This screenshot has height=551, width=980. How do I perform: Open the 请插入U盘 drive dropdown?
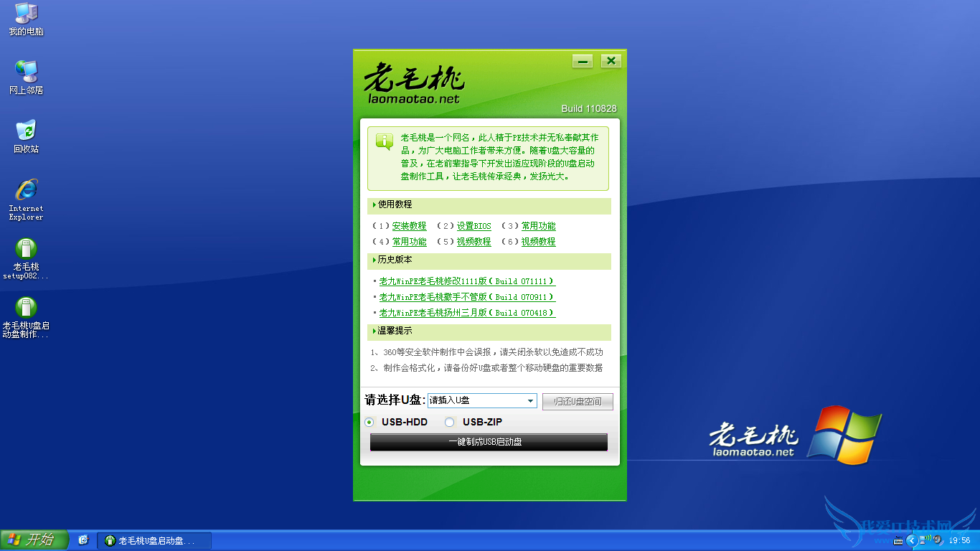482,401
